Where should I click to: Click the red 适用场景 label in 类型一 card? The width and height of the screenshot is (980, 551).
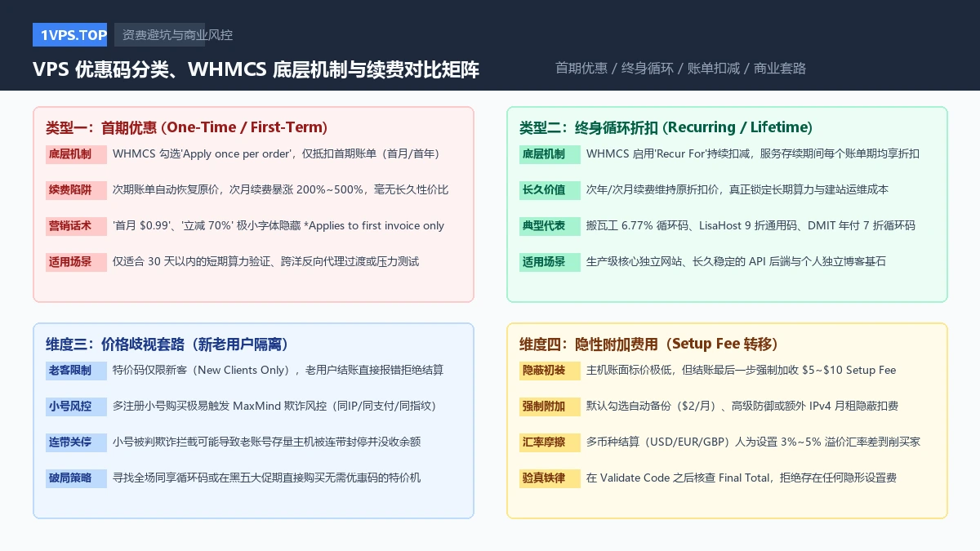(76, 262)
